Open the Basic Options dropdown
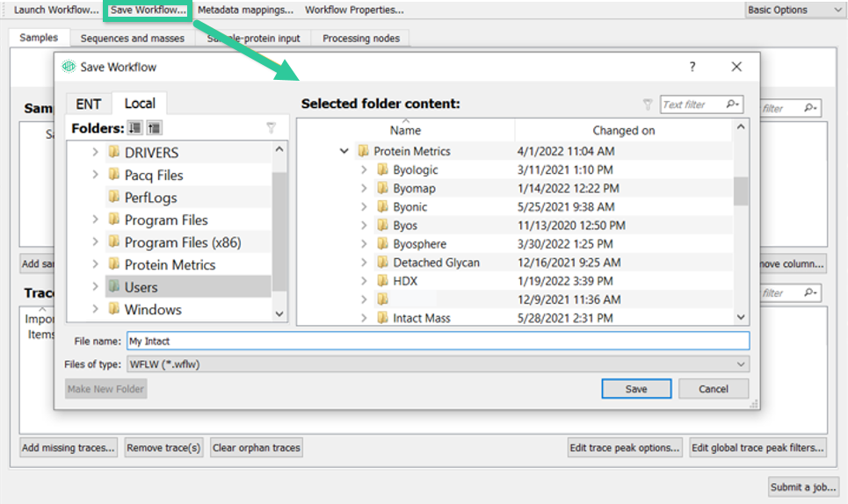Screen dimensions: 848x504 coord(794,10)
